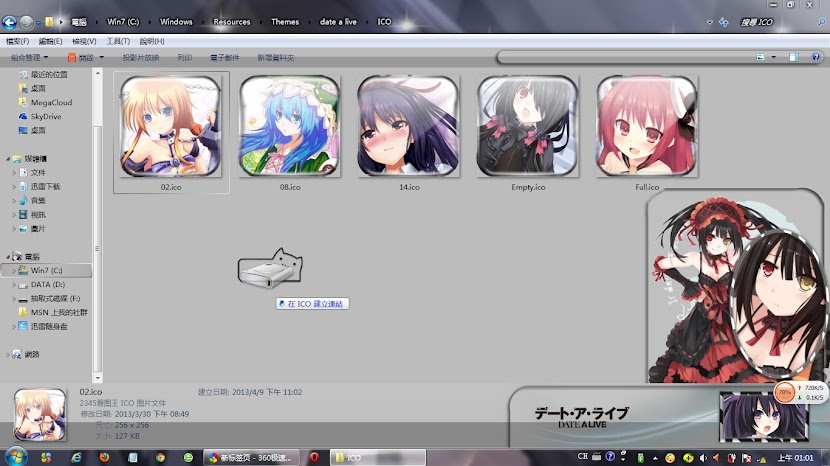Create a folder with 新增資料夾
The height and width of the screenshot is (466, 830).
tap(276, 57)
